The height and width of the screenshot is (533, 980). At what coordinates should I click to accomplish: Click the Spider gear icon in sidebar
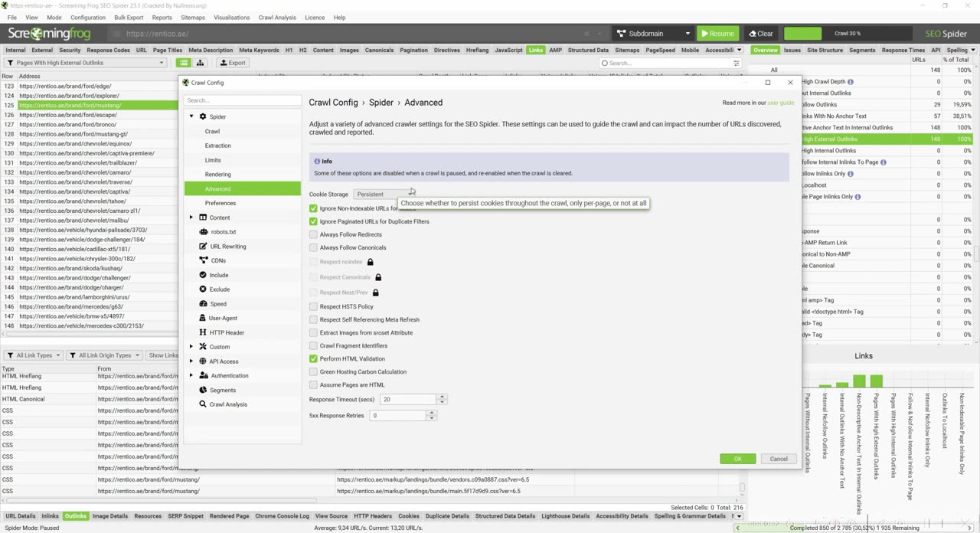tap(203, 116)
